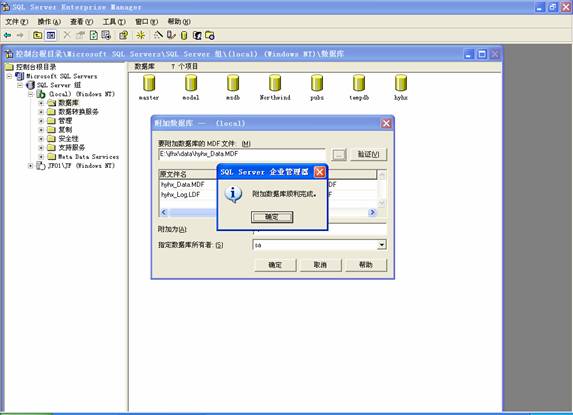
Task: Click the yellow New star icon
Action: (x=141, y=35)
